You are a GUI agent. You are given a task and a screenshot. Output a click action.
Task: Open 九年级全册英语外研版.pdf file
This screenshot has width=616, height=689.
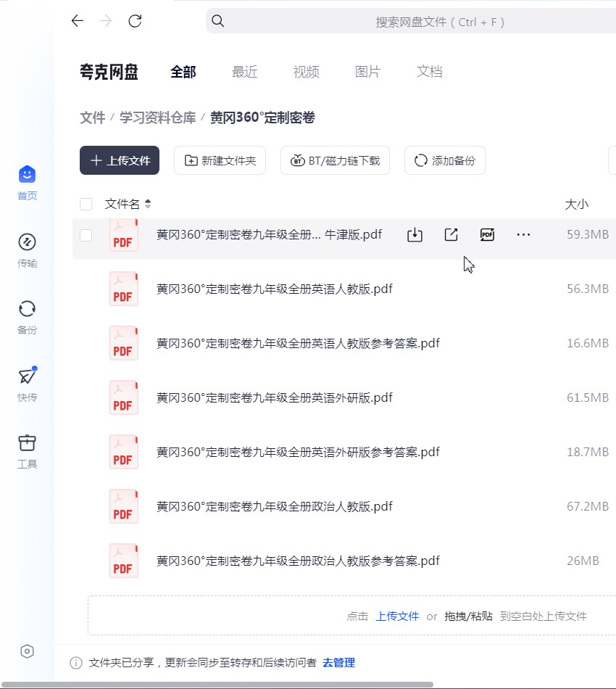[275, 397]
